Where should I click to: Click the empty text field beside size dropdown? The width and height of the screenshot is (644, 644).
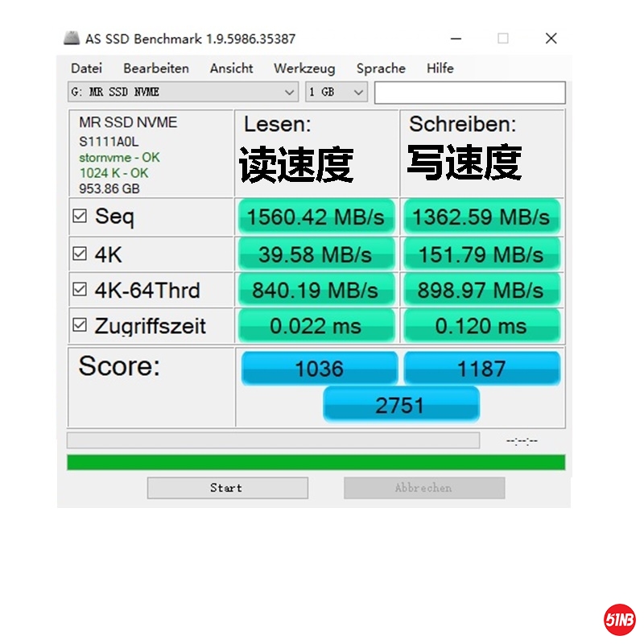tap(470, 93)
